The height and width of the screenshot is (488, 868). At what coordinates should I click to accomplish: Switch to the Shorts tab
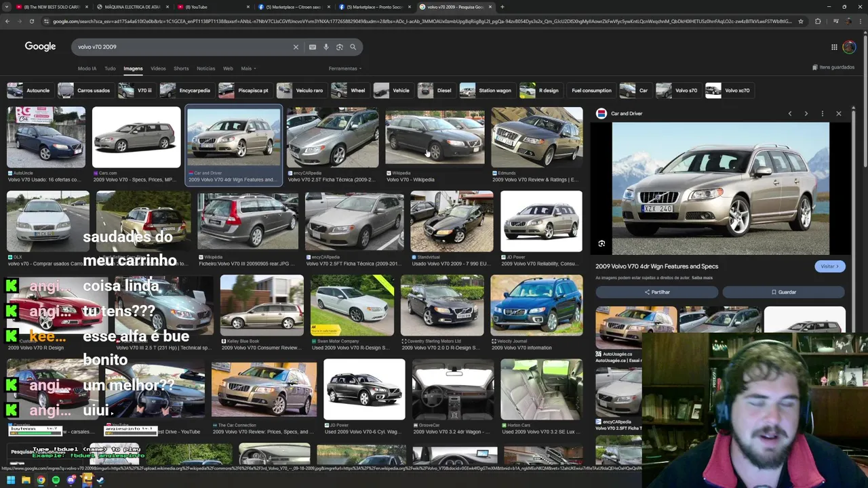click(x=181, y=68)
